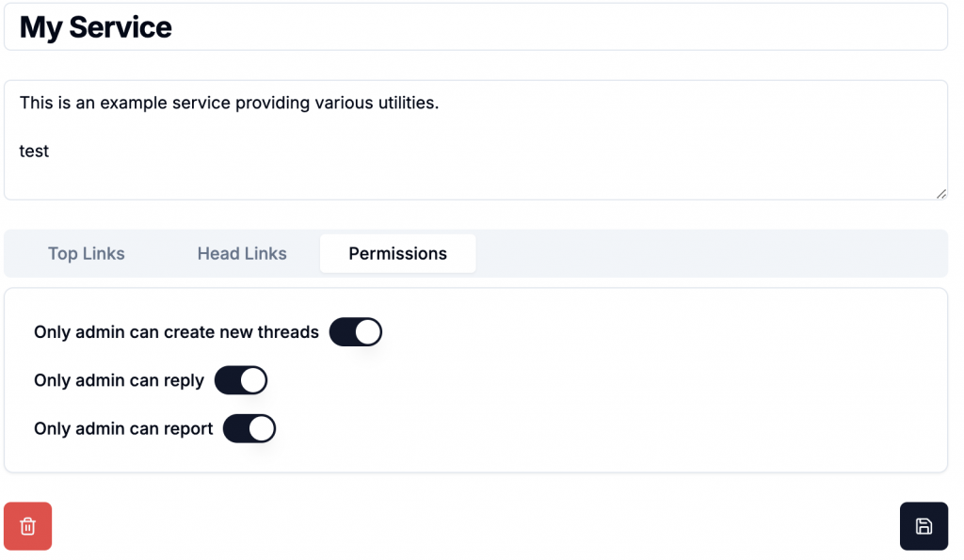The height and width of the screenshot is (560, 964).
Task: Turn off the 'Only admin can report' switch
Action: [249, 428]
